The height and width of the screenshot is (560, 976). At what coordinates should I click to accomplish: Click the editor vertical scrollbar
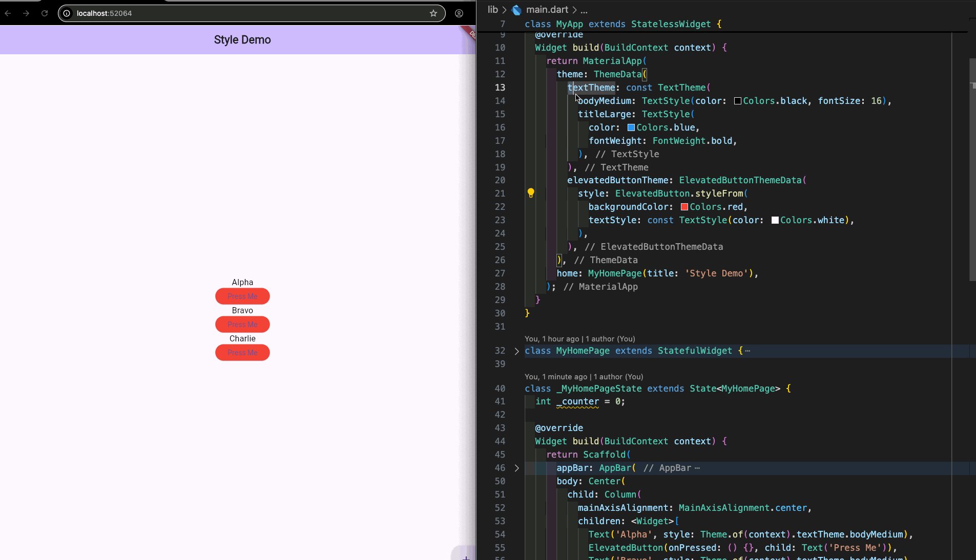pyautogui.click(x=972, y=169)
